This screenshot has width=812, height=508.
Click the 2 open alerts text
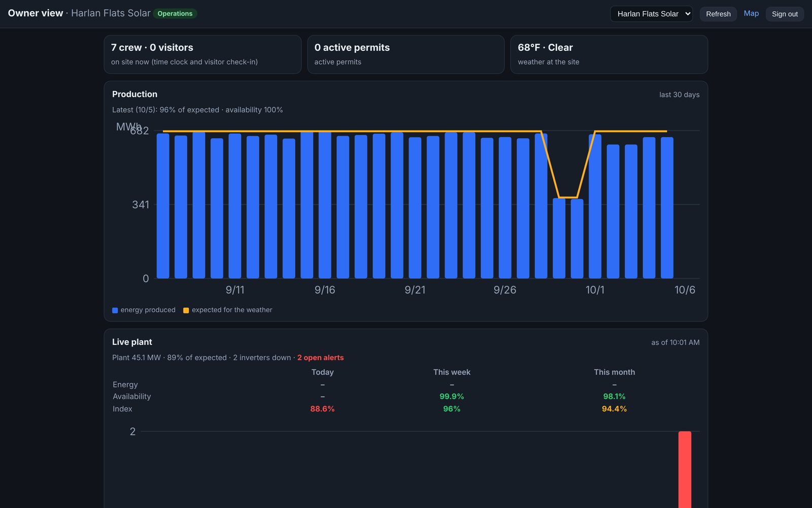tap(320, 358)
